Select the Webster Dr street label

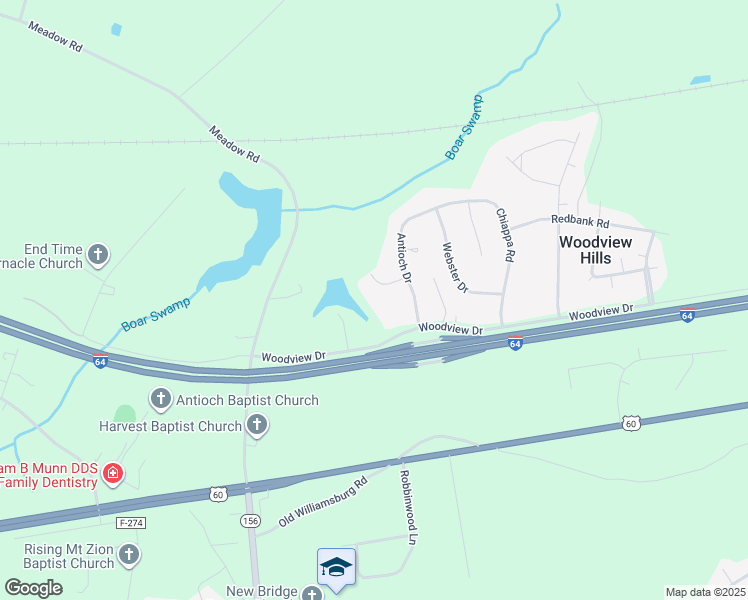click(x=455, y=268)
